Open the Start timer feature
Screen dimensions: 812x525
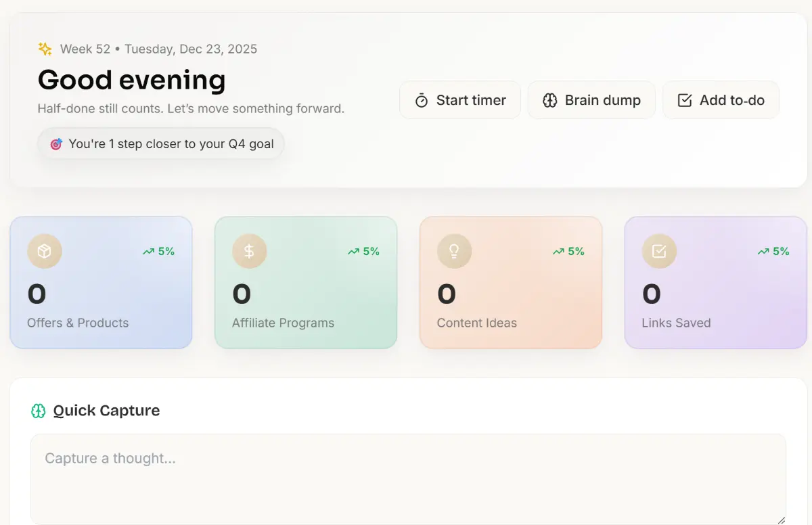click(x=460, y=99)
